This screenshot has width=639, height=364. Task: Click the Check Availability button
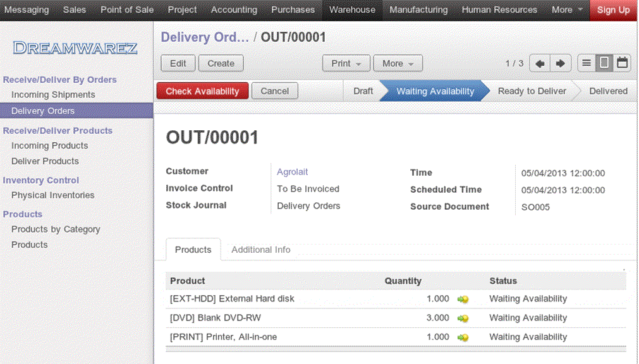(202, 90)
